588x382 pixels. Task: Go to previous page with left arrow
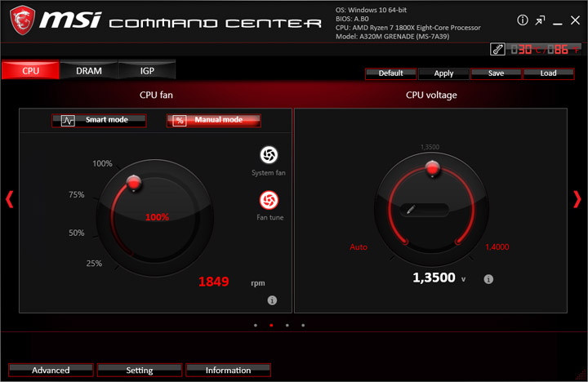[10, 199]
